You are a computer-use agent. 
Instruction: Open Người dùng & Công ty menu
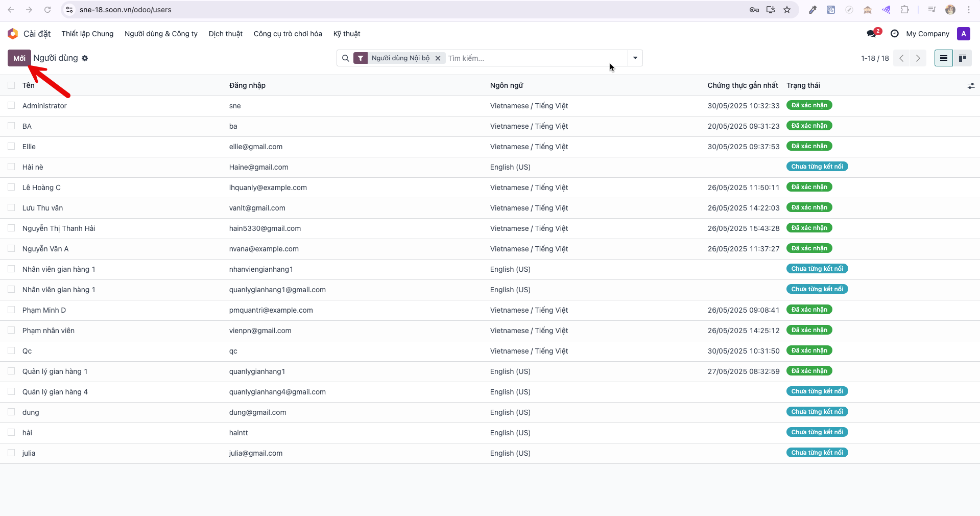click(x=161, y=34)
